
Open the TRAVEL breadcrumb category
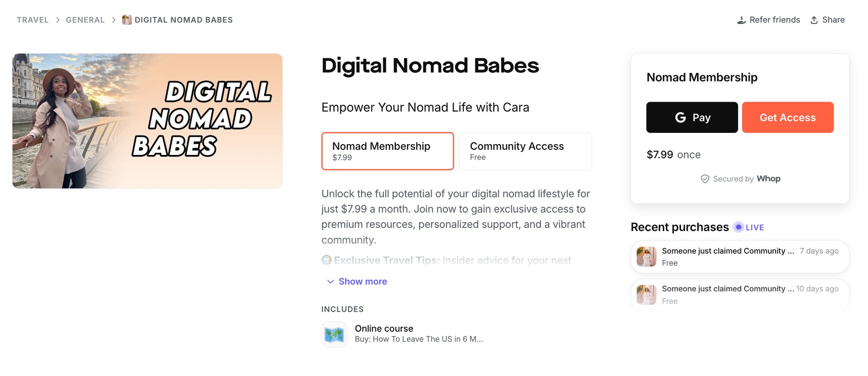[32, 20]
